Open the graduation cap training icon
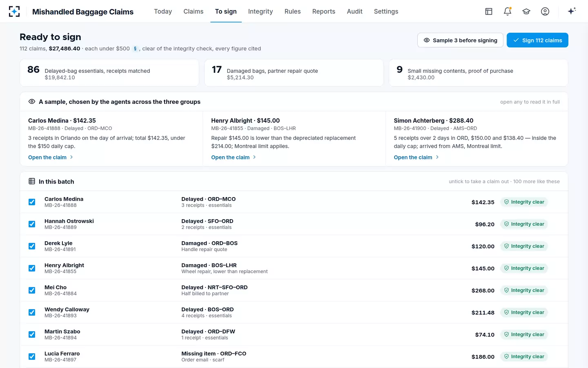Viewport: 588px width, 368px height. click(x=526, y=11)
